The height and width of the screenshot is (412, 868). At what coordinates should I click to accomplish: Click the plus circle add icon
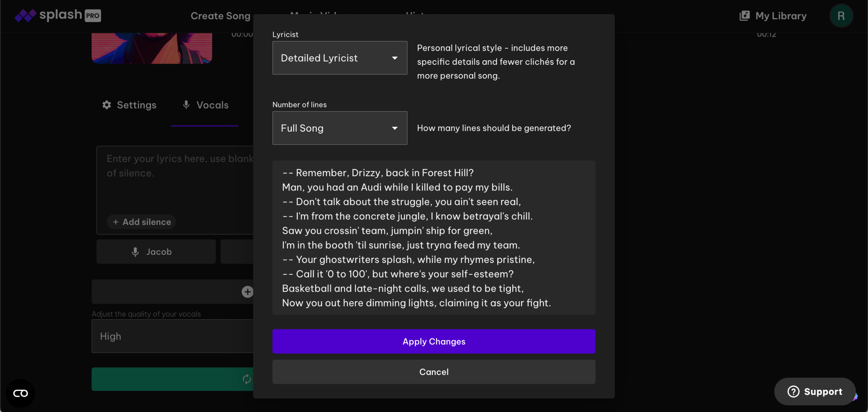tap(247, 292)
